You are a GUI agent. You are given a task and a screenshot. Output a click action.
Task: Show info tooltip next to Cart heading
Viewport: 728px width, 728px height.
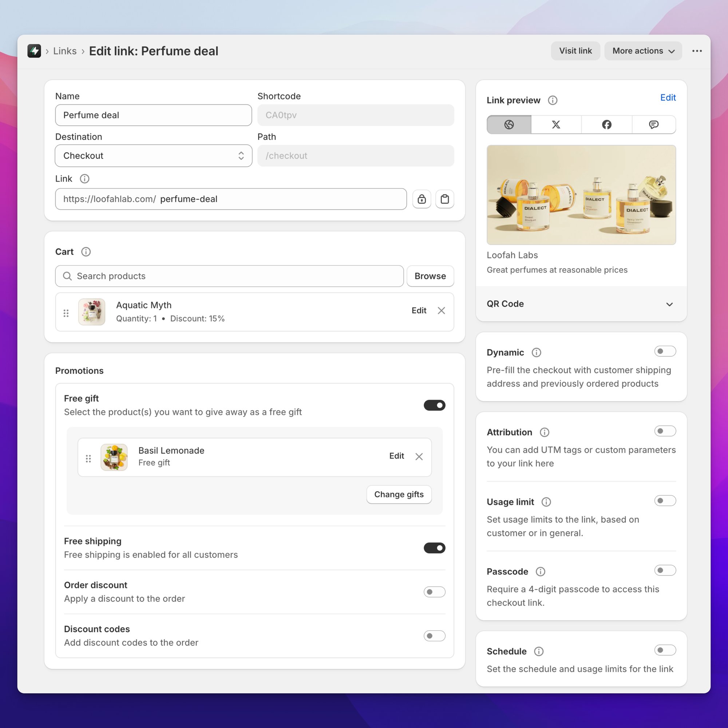click(x=86, y=252)
